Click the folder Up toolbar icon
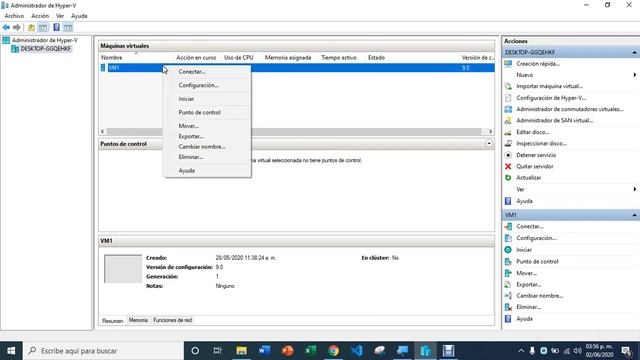The image size is (640, 360). (x=31, y=27)
